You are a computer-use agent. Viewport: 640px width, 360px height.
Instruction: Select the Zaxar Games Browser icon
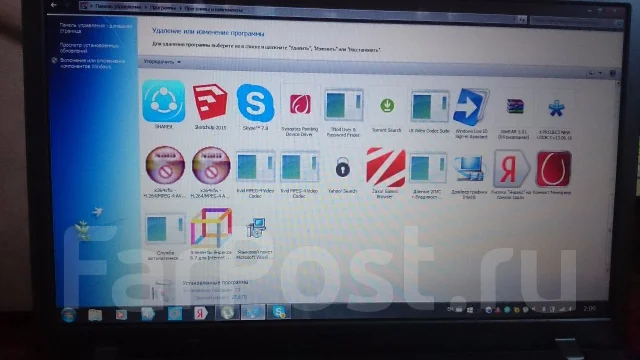tap(385, 167)
